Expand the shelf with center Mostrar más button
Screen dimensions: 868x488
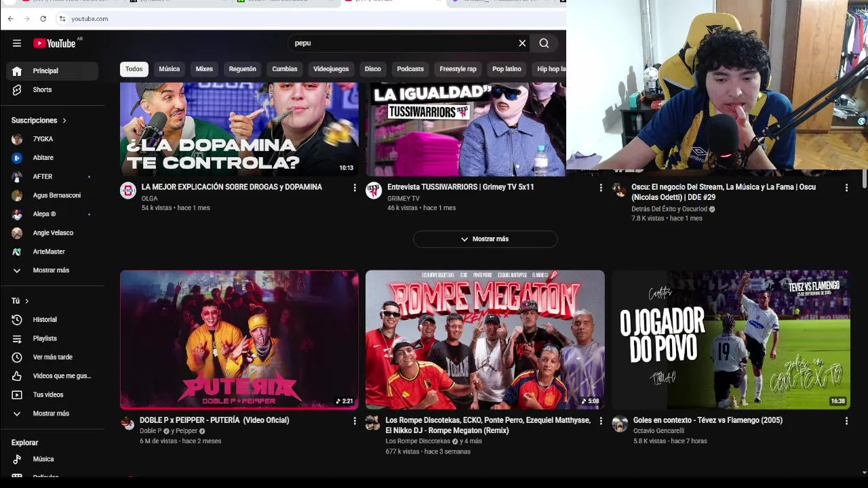(485, 239)
